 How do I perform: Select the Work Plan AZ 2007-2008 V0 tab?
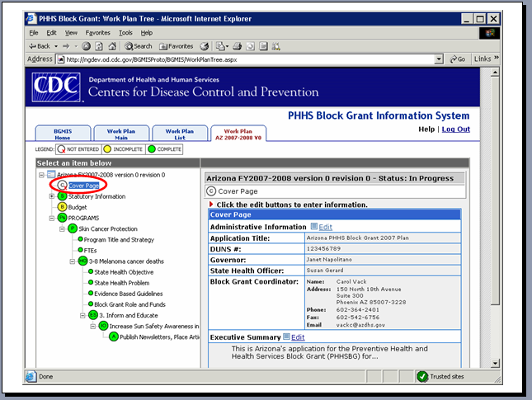[238, 134]
